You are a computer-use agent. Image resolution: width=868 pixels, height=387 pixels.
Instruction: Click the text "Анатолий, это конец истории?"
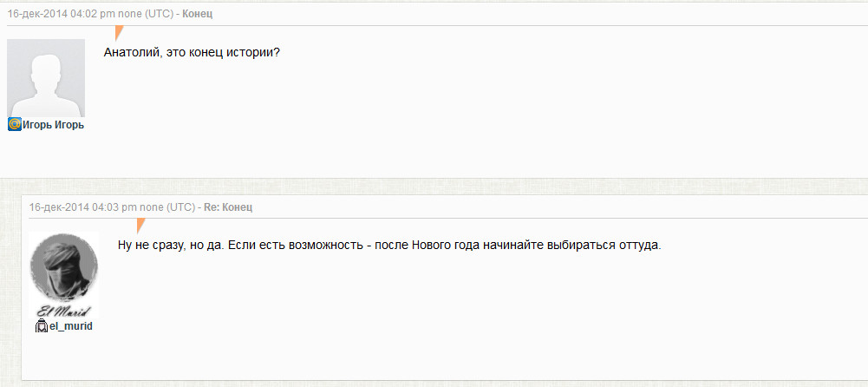[x=192, y=52]
